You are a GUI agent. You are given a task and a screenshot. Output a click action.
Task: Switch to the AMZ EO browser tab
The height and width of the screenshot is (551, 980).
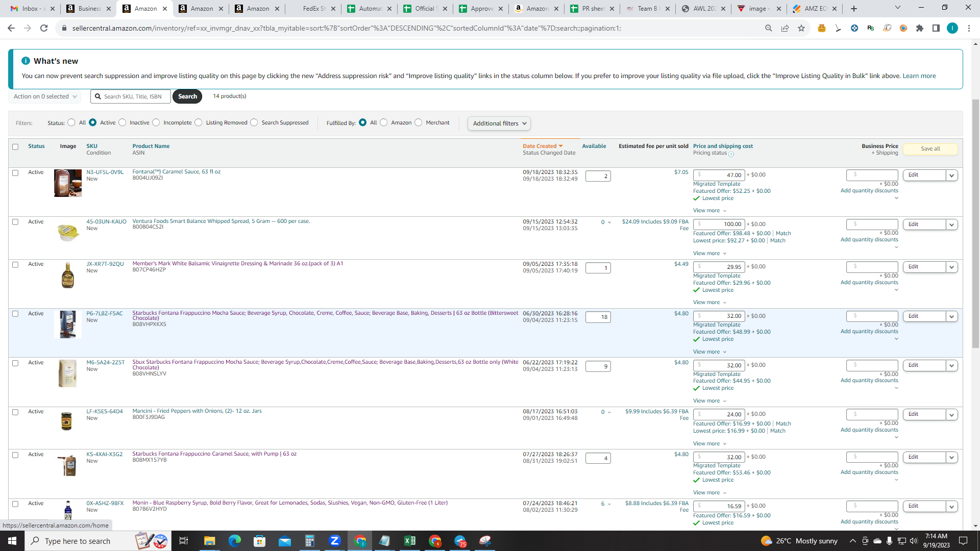point(815,9)
